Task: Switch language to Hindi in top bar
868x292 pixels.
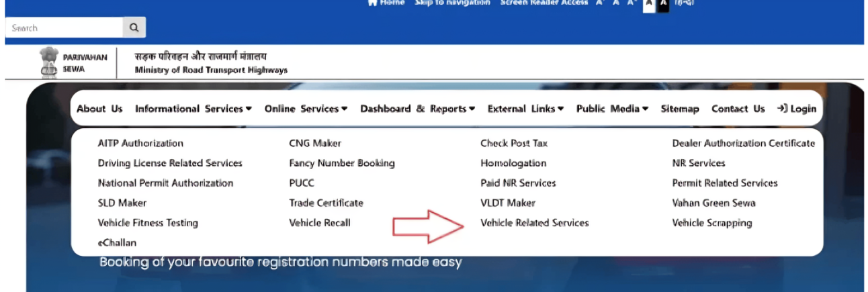Action: (685, 3)
